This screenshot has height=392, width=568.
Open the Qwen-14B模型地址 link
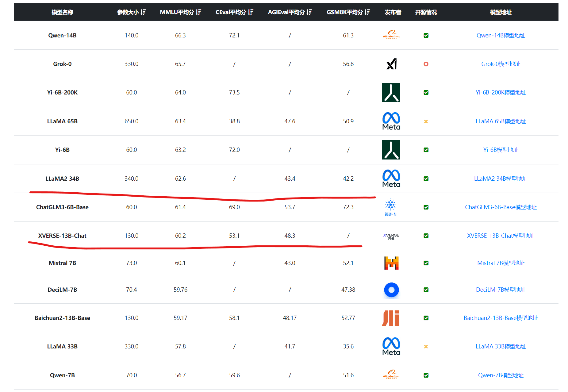501,36
